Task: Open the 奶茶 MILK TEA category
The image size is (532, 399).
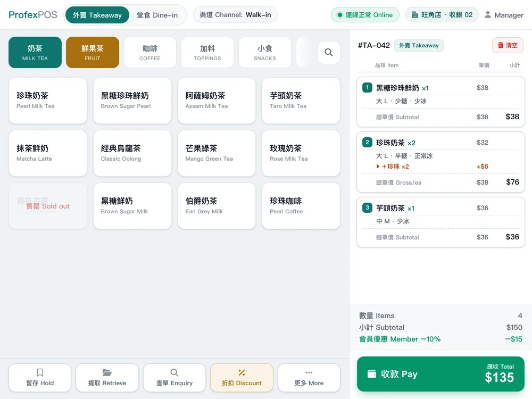Action: [x=35, y=52]
